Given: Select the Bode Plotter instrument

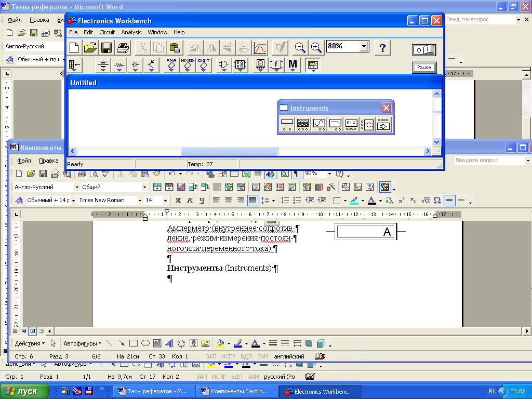Looking at the screenshot, I should (x=335, y=125).
